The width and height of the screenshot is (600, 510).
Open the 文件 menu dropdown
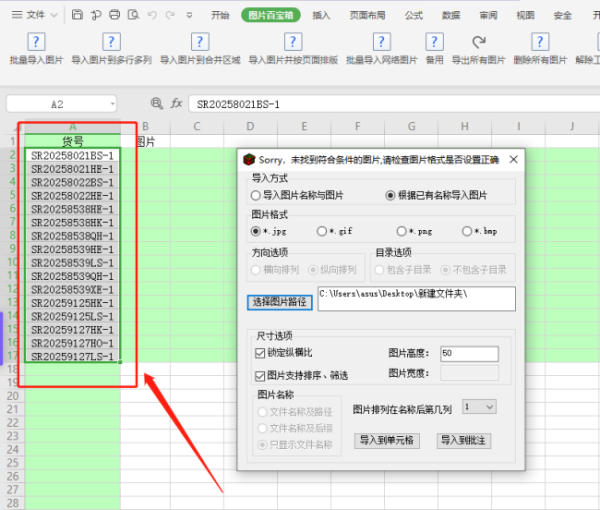[40, 15]
